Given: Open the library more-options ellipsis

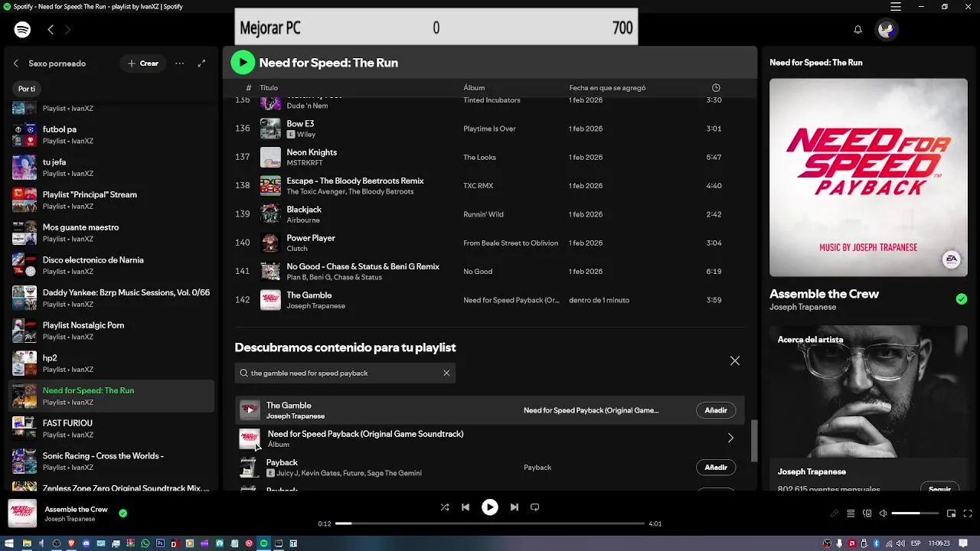Looking at the screenshot, I should [x=179, y=64].
